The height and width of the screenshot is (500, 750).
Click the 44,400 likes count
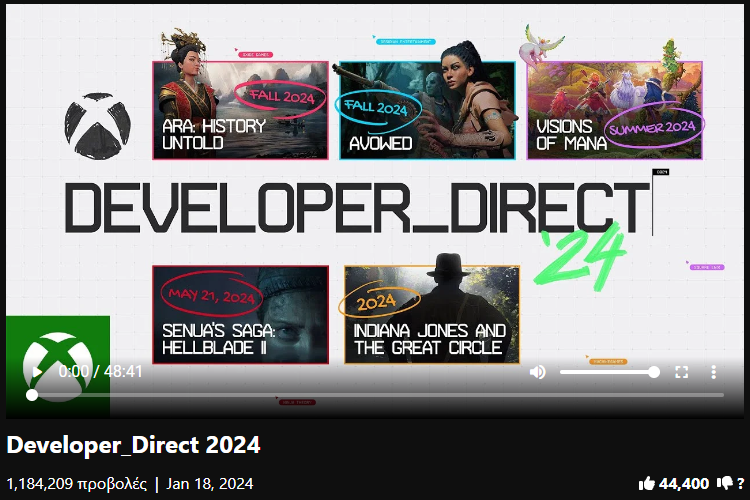coord(684,484)
